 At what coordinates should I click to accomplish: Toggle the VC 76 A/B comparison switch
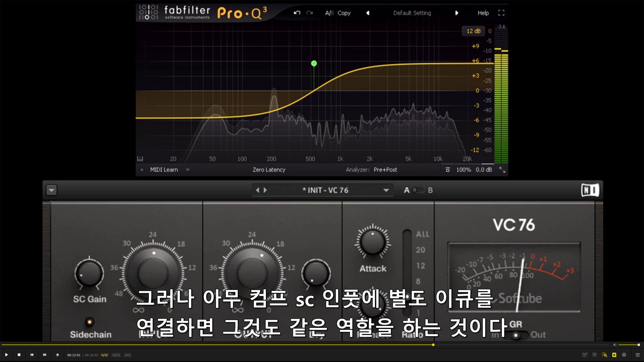pyautogui.click(x=418, y=190)
